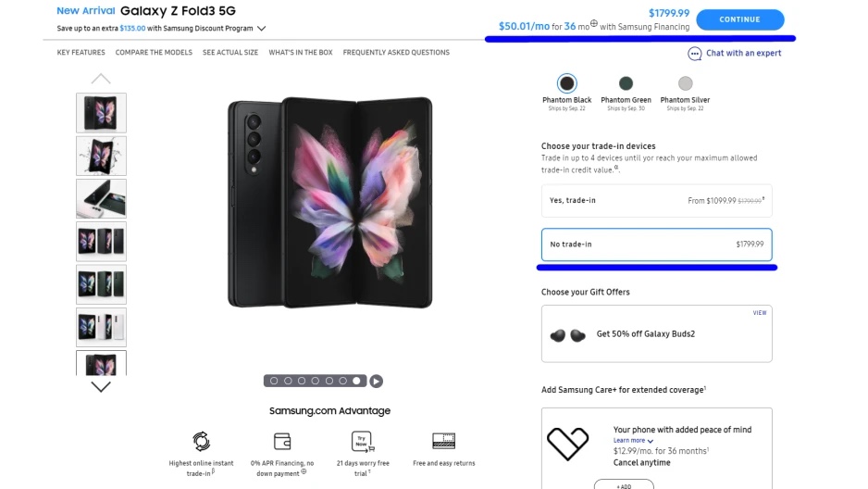Click the 21 days Try Now icon
This screenshot has height=489, width=868.
(362, 442)
